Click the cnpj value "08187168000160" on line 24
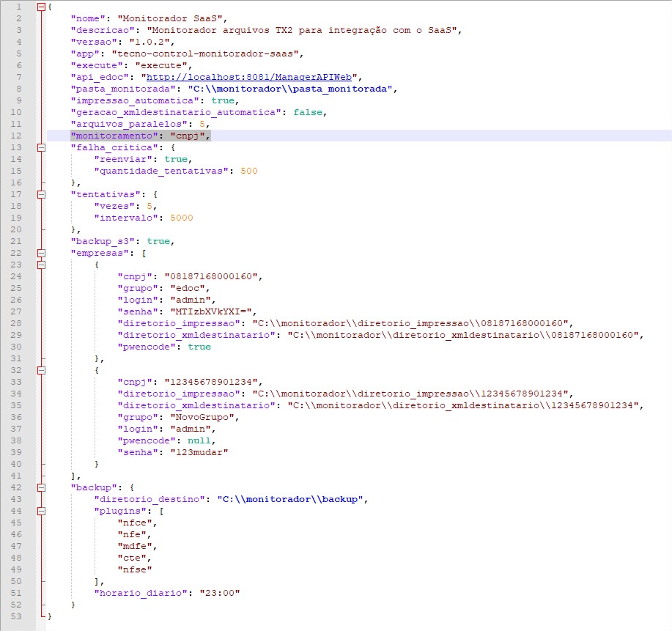672x631 pixels. [x=211, y=276]
